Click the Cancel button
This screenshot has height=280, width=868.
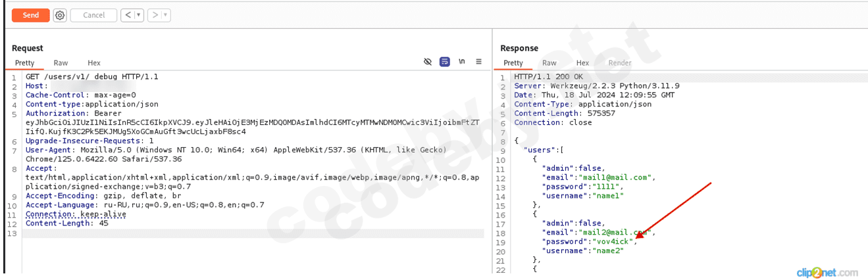[93, 15]
